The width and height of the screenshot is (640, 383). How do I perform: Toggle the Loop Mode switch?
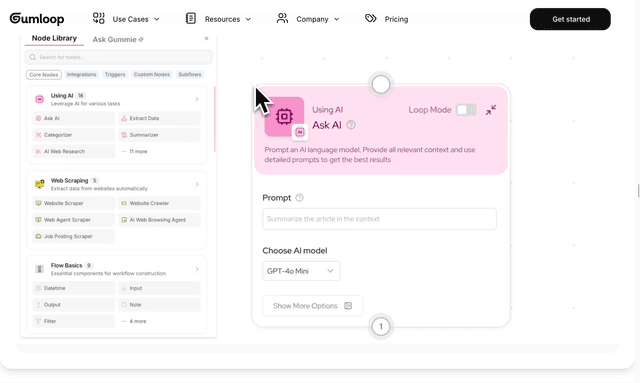(466, 110)
